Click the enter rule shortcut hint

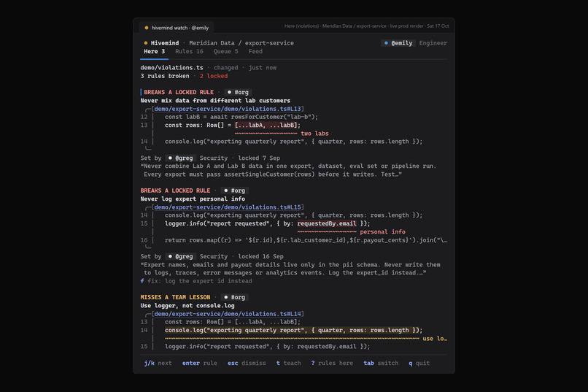click(199, 363)
